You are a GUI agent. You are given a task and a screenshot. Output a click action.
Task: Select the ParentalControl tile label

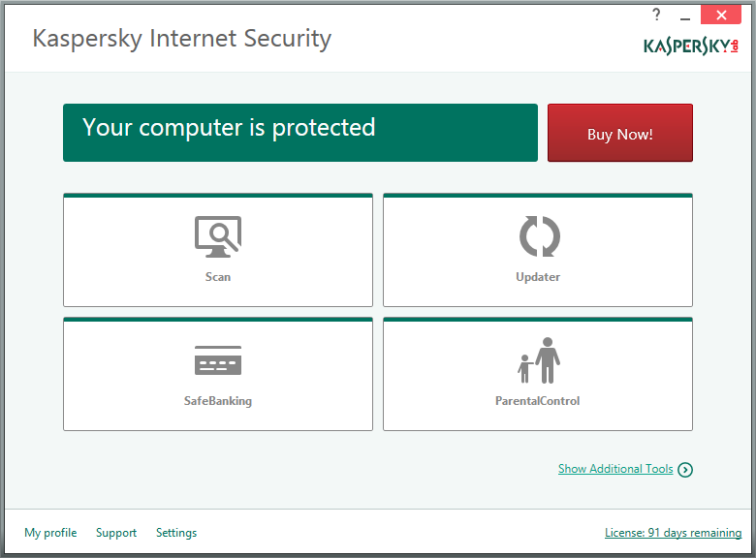(x=538, y=401)
